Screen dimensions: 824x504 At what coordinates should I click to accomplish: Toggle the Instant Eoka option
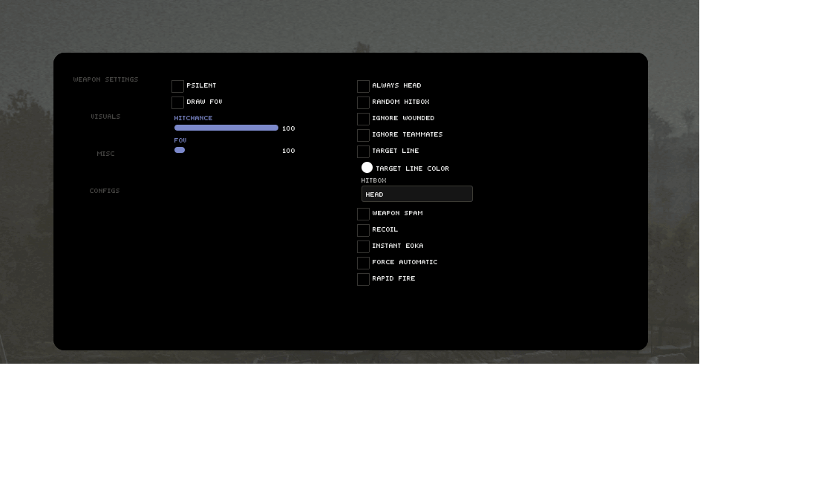click(363, 246)
